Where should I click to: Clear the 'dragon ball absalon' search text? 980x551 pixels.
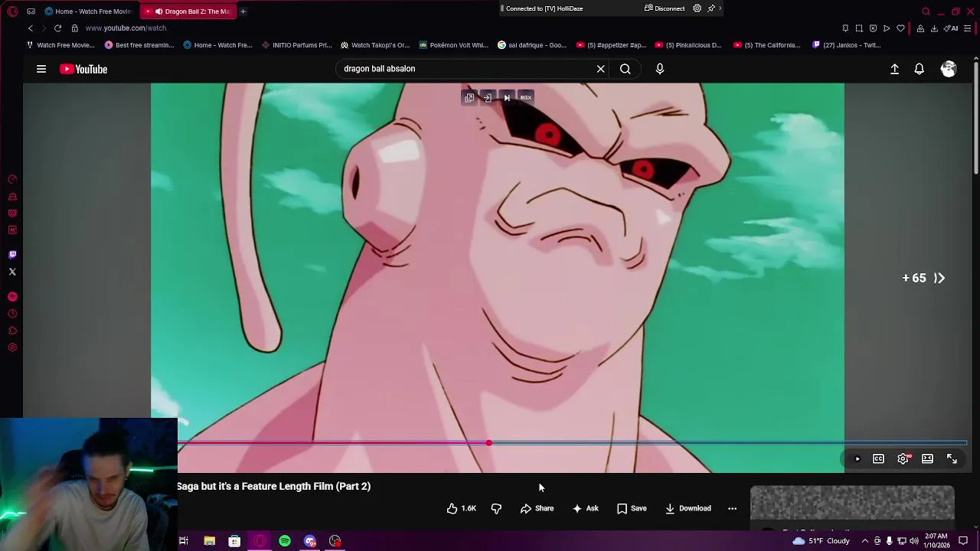(x=600, y=69)
